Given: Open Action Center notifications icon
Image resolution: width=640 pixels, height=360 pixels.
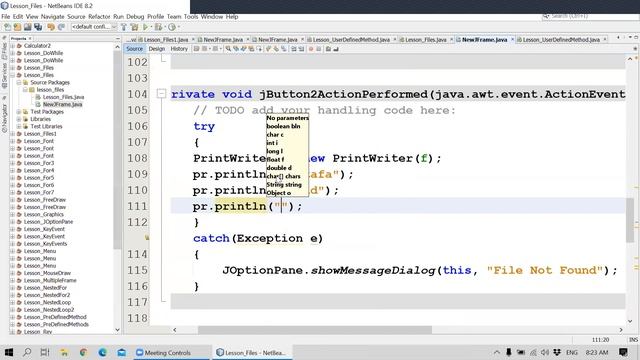Looking at the screenshot, I should coord(623,352).
